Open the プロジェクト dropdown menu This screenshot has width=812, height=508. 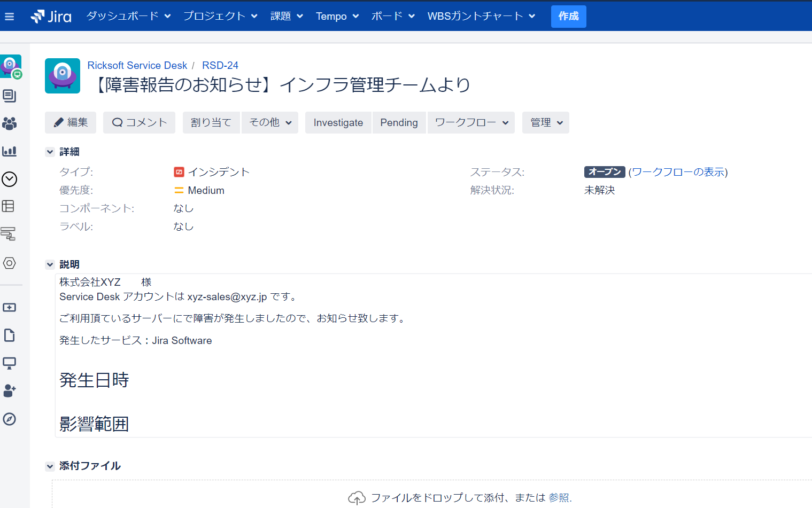(220, 16)
